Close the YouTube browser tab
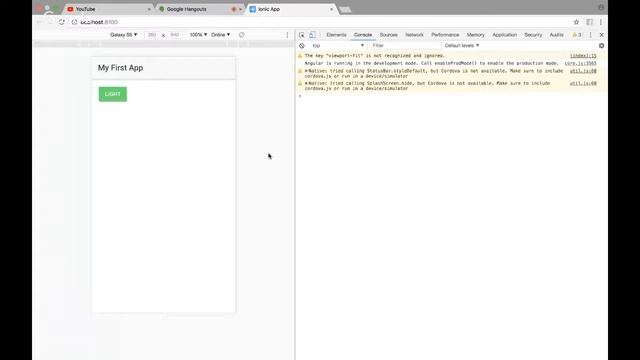This screenshot has height=360, width=640. pos(149,9)
